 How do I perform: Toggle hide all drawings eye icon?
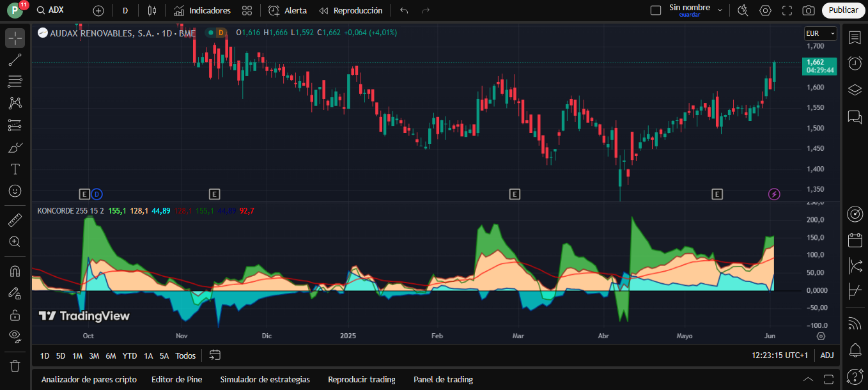tap(15, 336)
